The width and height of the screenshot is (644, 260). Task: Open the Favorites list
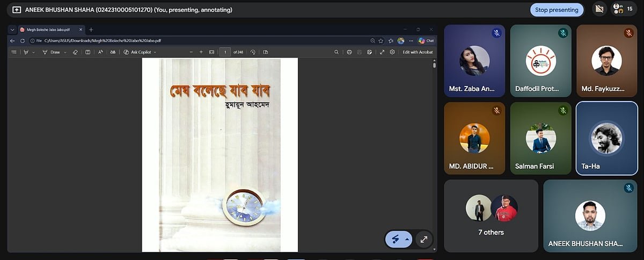coord(391,41)
